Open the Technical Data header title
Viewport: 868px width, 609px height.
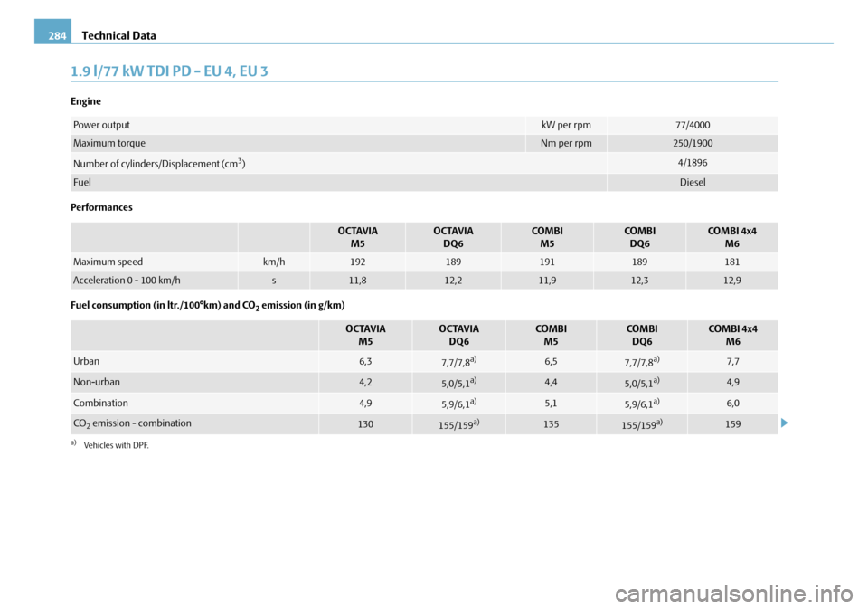[x=119, y=35]
